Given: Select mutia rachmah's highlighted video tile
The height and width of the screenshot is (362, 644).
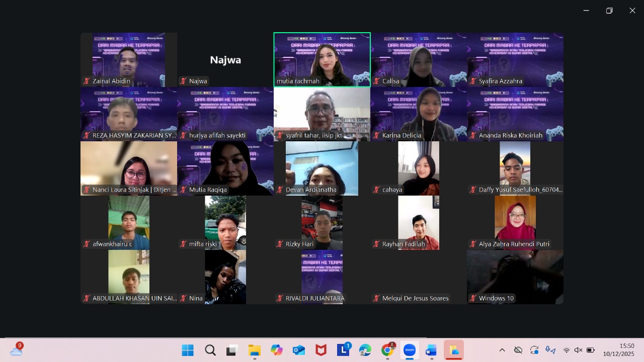Looking at the screenshot, I should click(322, 59).
